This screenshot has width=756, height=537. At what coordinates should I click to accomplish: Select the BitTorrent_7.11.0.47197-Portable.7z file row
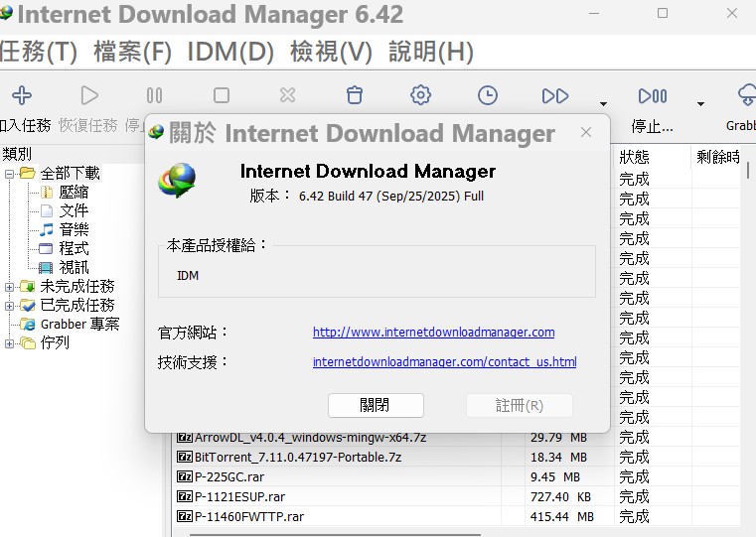298,457
